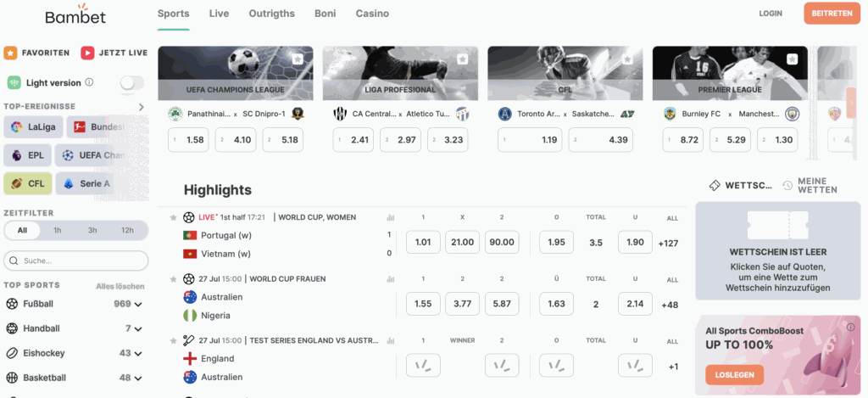This screenshot has height=398, width=868.
Task: Open Jetzt Live play icon
Action: coord(87,53)
